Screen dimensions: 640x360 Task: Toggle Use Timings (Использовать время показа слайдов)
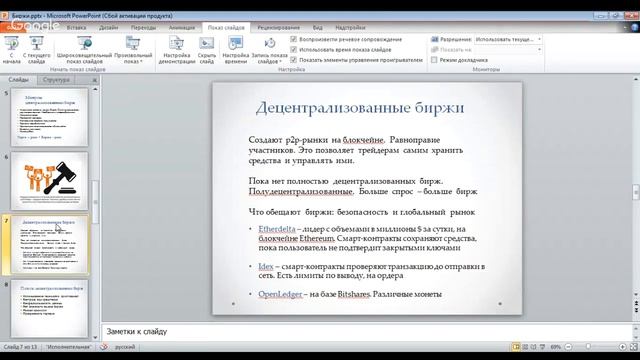click(293, 49)
